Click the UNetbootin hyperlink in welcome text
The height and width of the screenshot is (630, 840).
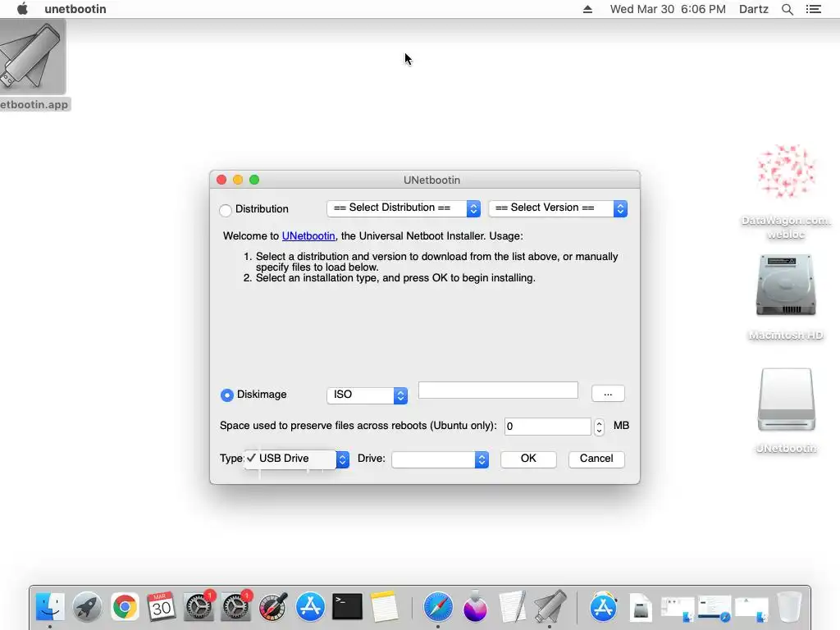point(308,235)
